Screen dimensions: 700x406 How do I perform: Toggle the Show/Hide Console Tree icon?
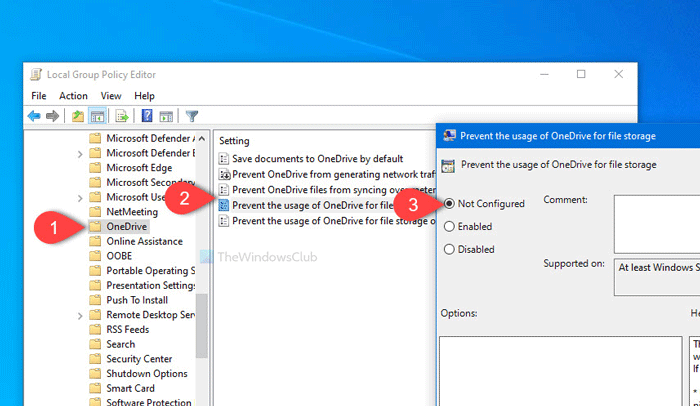pos(97,117)
